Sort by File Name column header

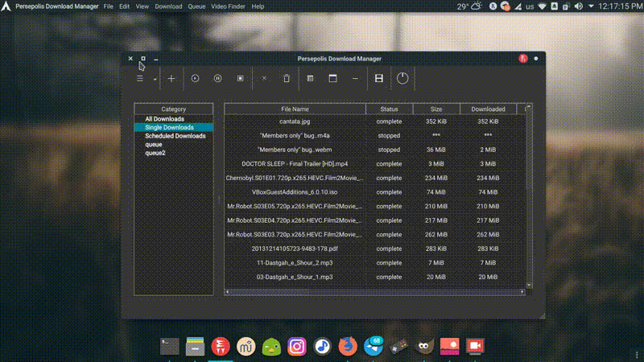coord(295,109)
